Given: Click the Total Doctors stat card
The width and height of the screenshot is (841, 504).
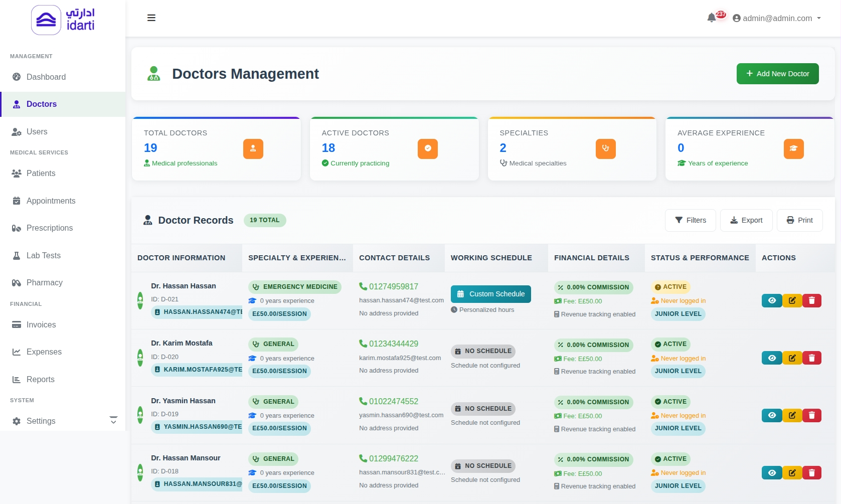Looking at the screenshot, I should pyautogui.click(x=216, y=149).
